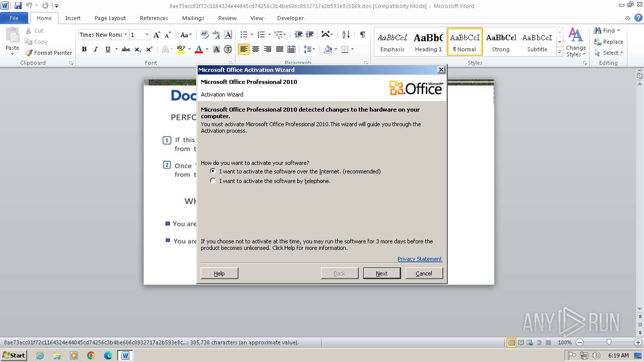This screenshot has width=644, height=362.
Task: Switch to Page Layout tab
Action: point(110,18)
